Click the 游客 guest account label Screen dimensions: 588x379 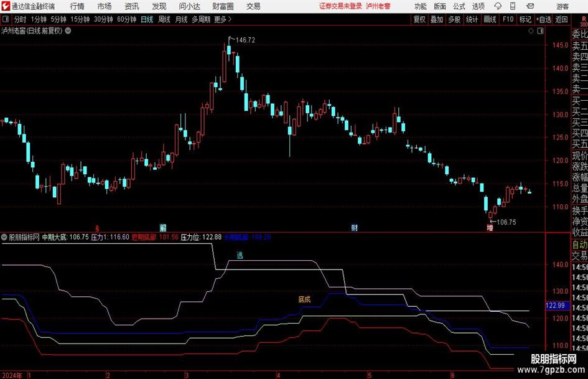coord(562,6)
